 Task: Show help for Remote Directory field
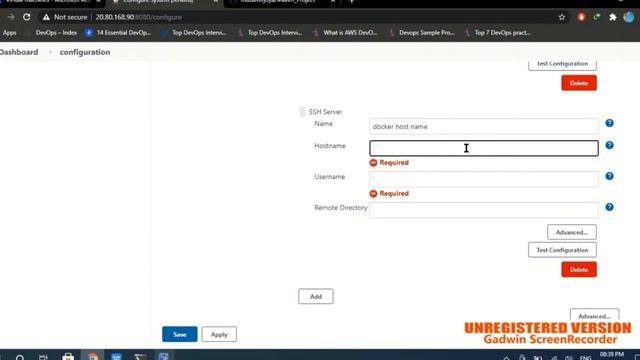609,207
